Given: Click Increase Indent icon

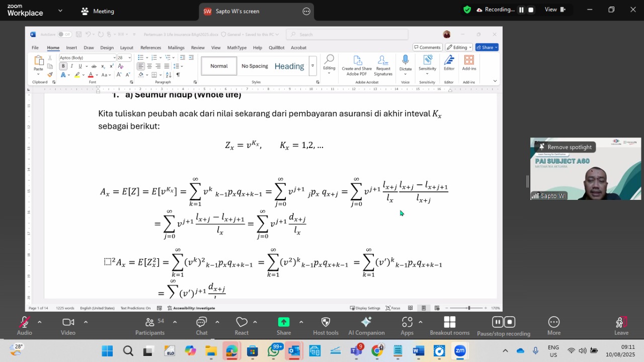Looking at the screenshot, I should (191, 58).
